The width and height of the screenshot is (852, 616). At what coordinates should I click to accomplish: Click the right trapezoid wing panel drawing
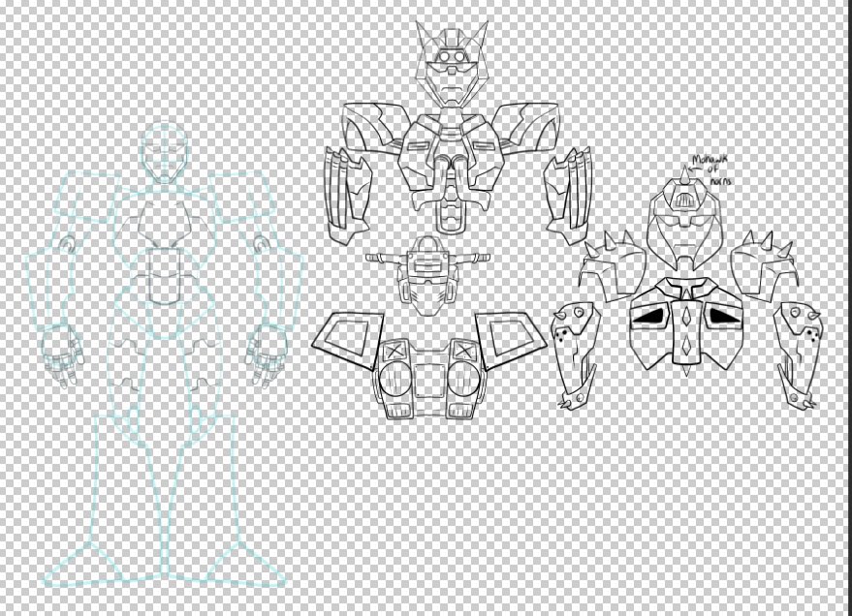tap(512, 340)
